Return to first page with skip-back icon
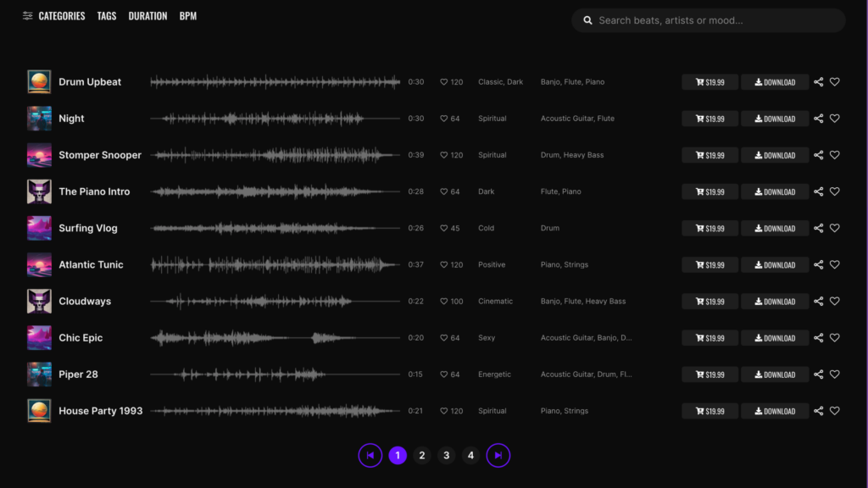This screenshot has width=868, height=488. [370, 455]
